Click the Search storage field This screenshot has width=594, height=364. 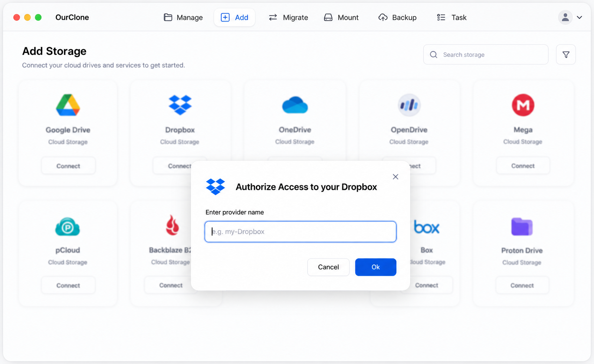pyautogui.click(x=486, y=54)
